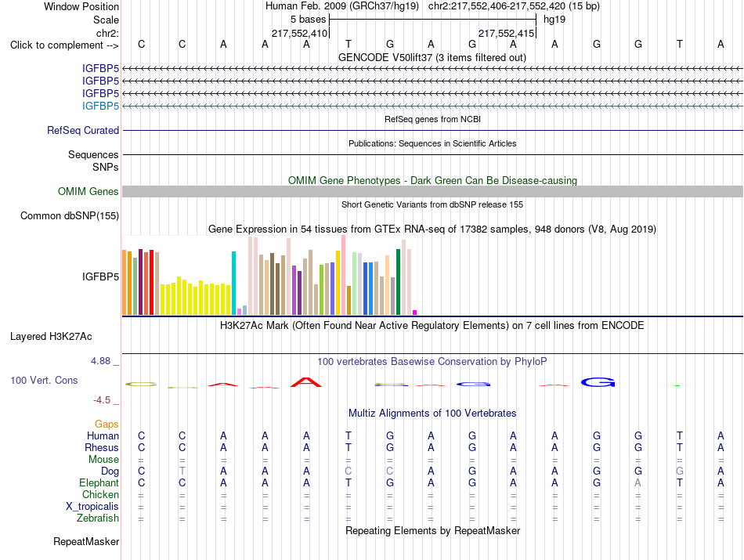Select the Human alignment row label
The height and width of the screenshot is (560, 744).
point(103,435)
